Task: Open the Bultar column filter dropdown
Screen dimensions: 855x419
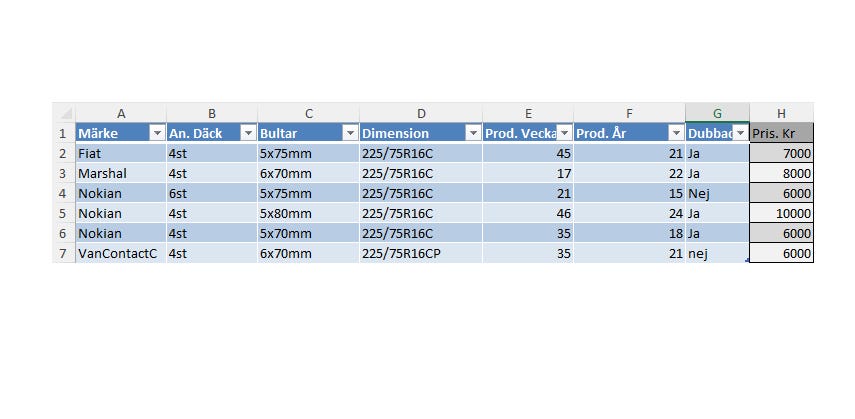Action: pos(350,133)
